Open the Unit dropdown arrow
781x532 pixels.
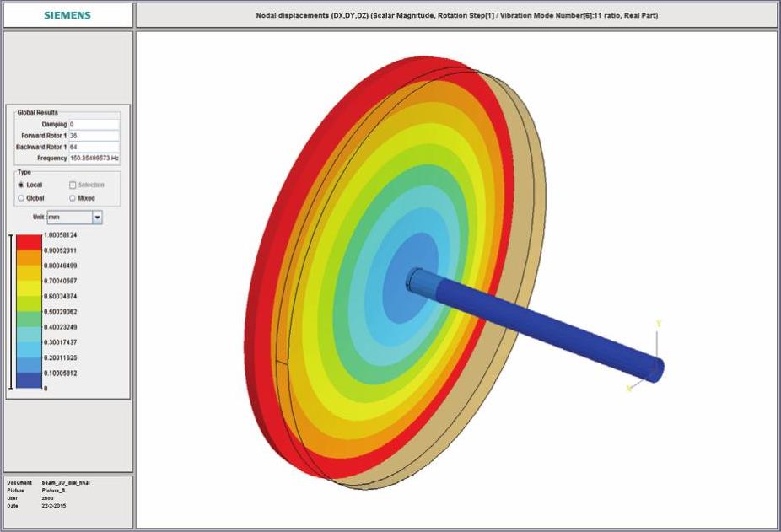pos(97,218)
